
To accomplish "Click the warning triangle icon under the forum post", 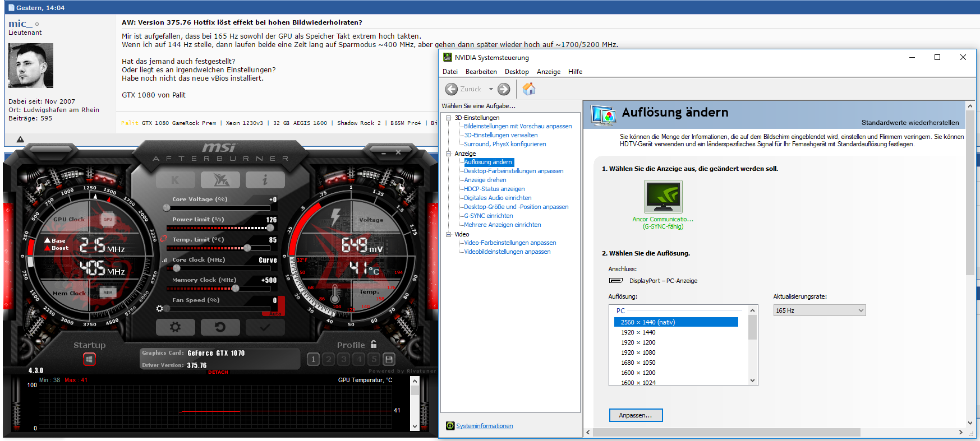I will 20,139.
